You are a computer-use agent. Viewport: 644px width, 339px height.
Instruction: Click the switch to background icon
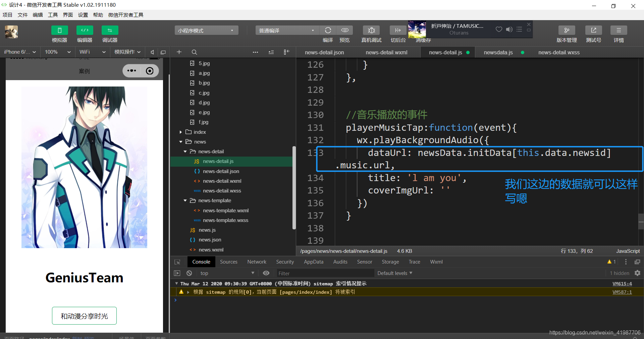pos(398,30)
